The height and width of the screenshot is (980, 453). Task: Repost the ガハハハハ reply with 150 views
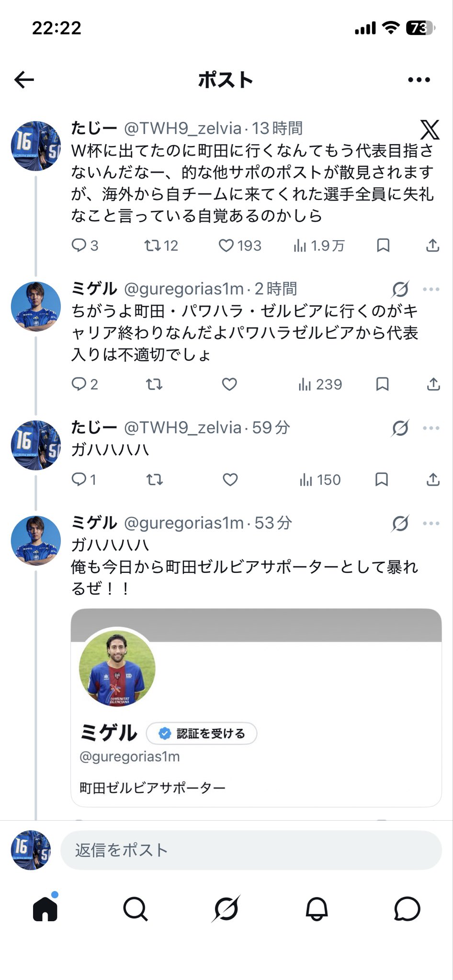tap(154, 479)
